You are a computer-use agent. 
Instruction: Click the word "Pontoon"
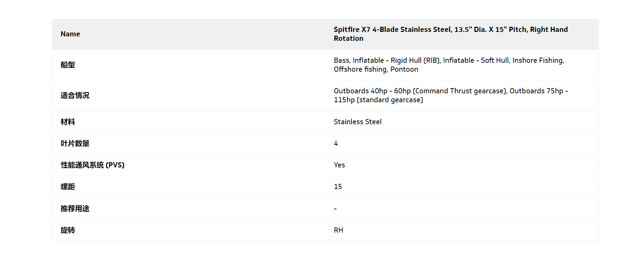point(404,69)
